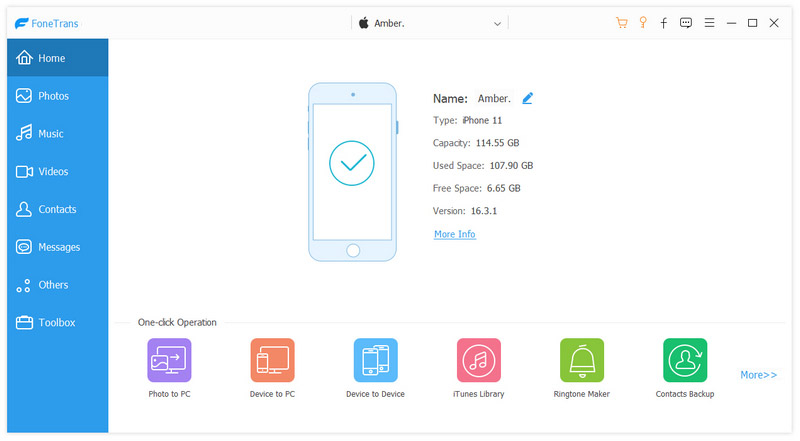Launch the Contacts Backup tool
Screen dimensions: 800x441
pos(685,360)
